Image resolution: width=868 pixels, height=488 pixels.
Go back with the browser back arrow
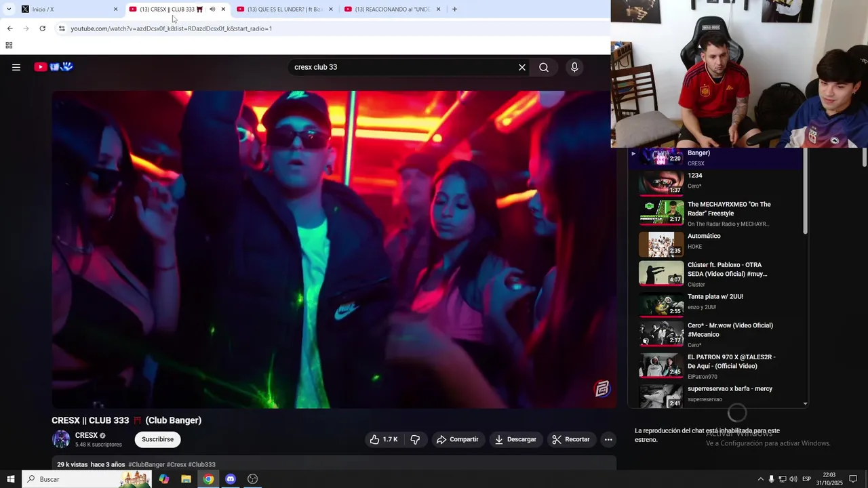click(9, 28)
